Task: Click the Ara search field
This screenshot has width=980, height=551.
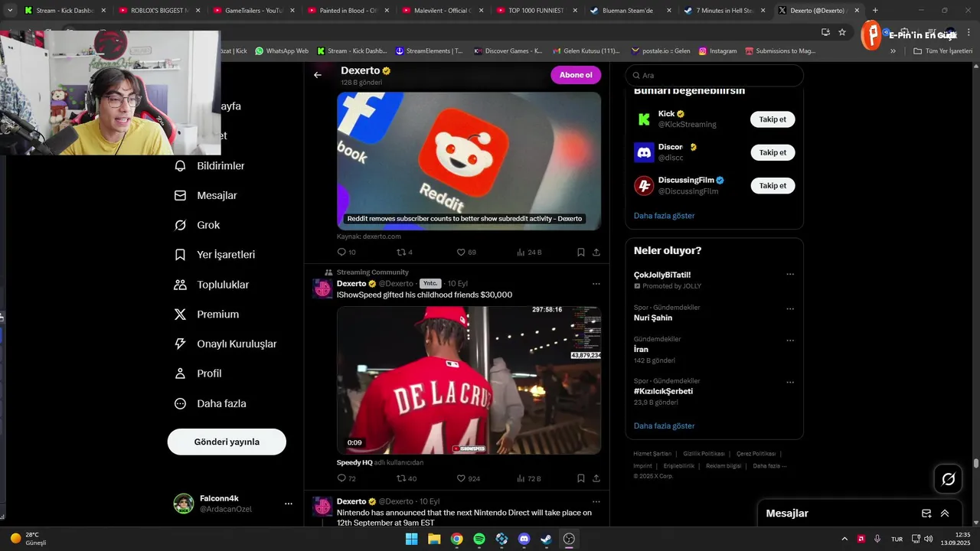Action: tap(714, 76)
